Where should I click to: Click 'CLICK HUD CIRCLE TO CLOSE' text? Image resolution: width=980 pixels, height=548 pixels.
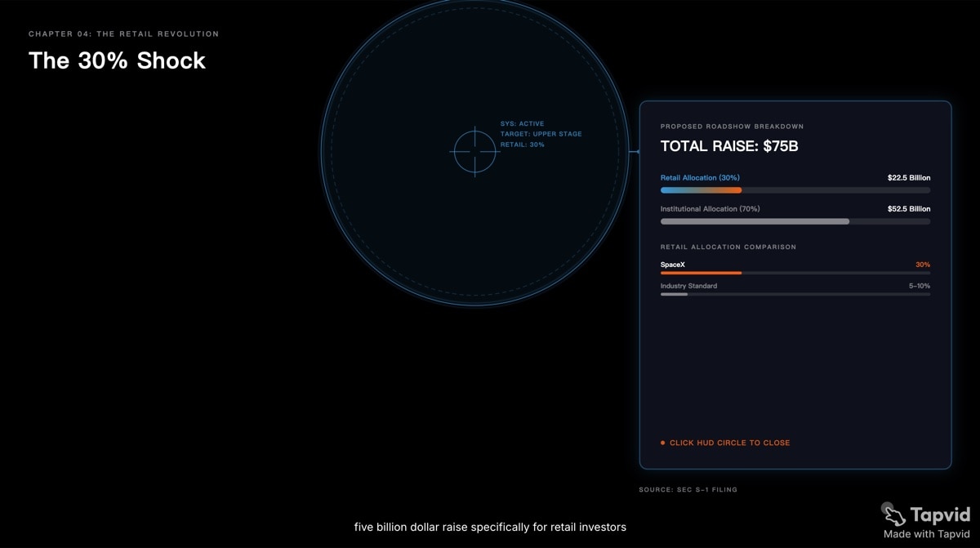click(x=730, y=443)
